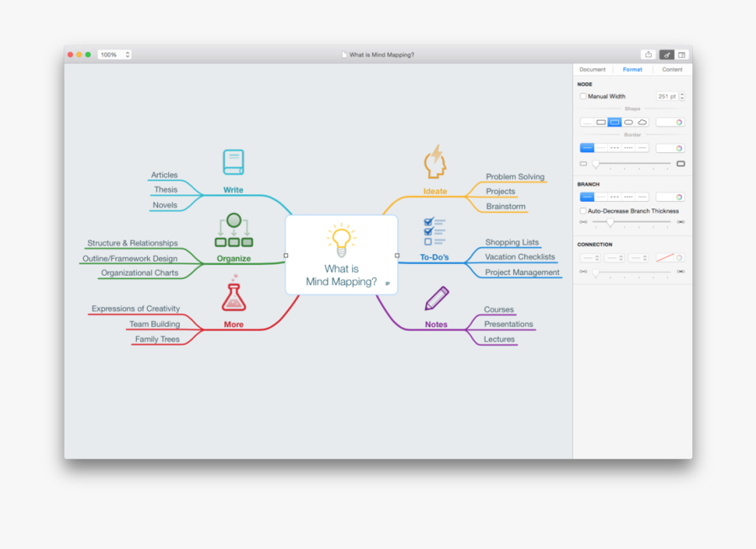Switch to the Content tab
The width and height of the screenshot is (756, 549).
click(x=672, y=69)
